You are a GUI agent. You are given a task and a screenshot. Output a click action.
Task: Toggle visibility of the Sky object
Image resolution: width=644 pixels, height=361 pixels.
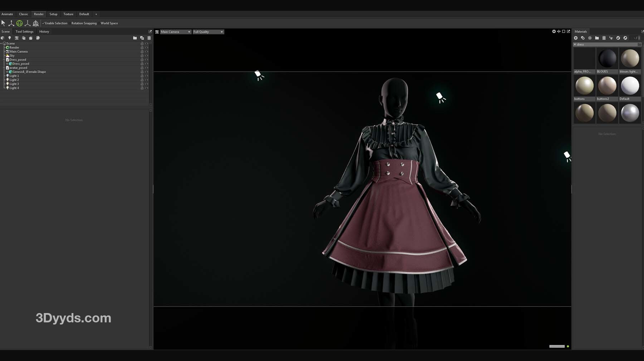(x=146, y=56)
